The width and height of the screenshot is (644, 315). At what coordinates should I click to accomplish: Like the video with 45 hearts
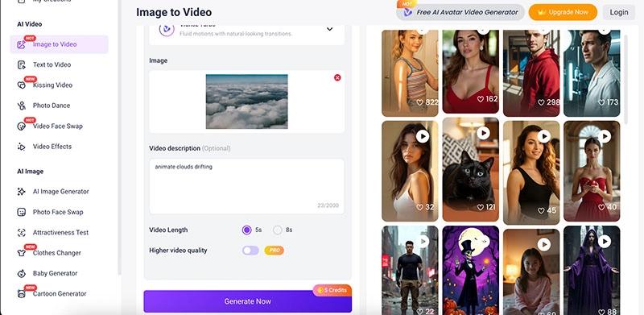coord(541,210)
